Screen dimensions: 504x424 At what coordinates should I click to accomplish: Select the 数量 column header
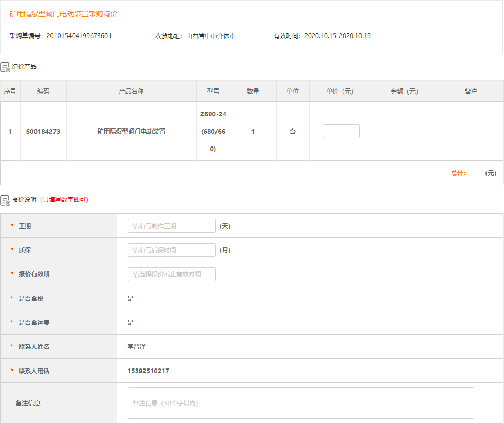coord(253,91)
